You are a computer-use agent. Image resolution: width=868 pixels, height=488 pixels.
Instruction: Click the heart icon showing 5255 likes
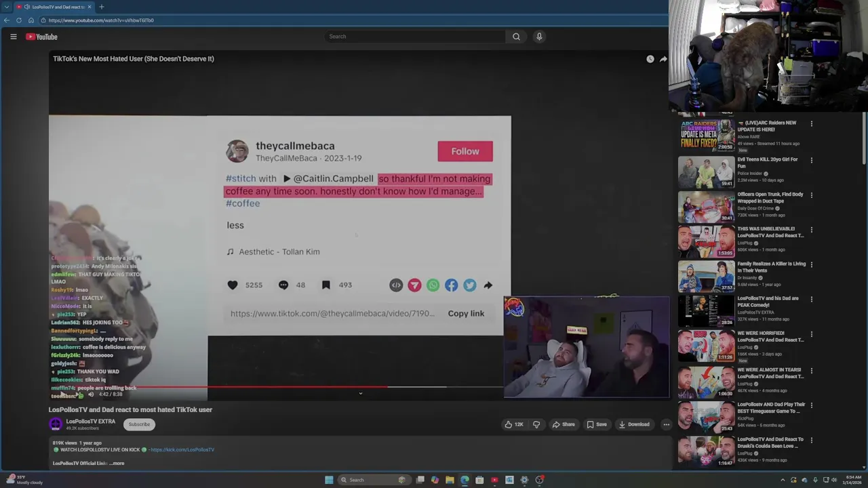click(x=233, y=285)
